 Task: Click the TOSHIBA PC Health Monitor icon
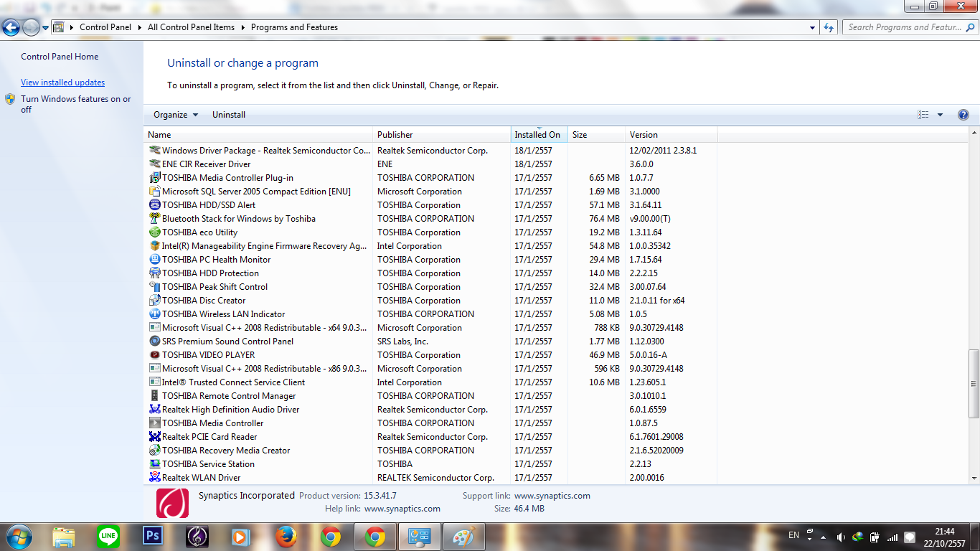click(154, 260)
